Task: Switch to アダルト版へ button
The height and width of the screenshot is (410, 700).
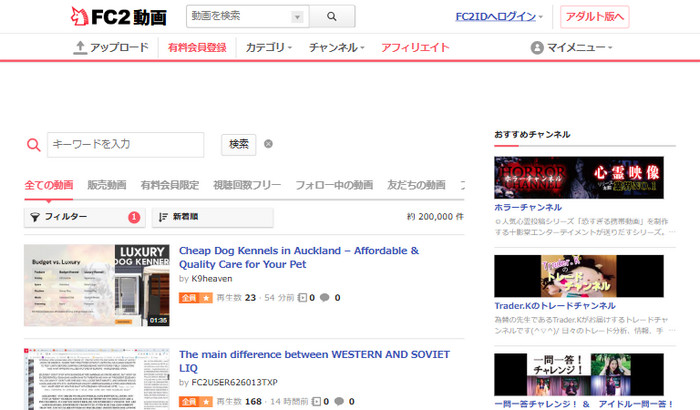Action: tap(594, 17)
